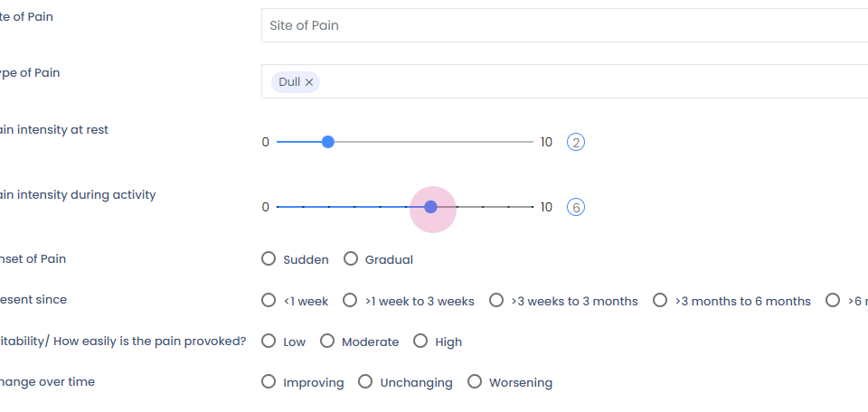Image resolution: width=868 pixels, height=412 pixels.
Task: Open the Type of Pain multiselect dropdown
Action: 588,82
